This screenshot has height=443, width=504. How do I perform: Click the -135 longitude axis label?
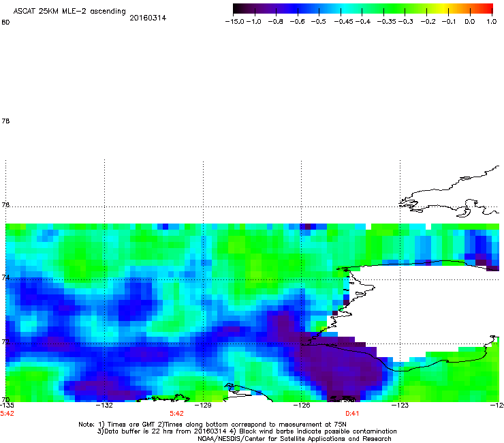(x=7, y=406)
